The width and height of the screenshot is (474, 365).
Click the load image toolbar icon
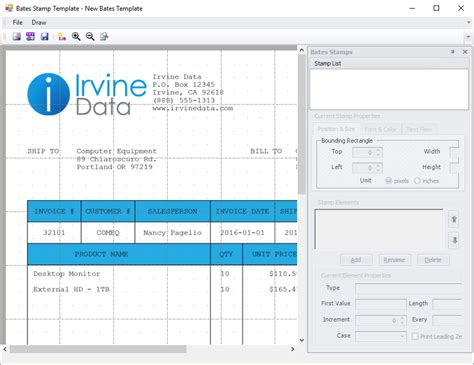(x=17, y=36)
